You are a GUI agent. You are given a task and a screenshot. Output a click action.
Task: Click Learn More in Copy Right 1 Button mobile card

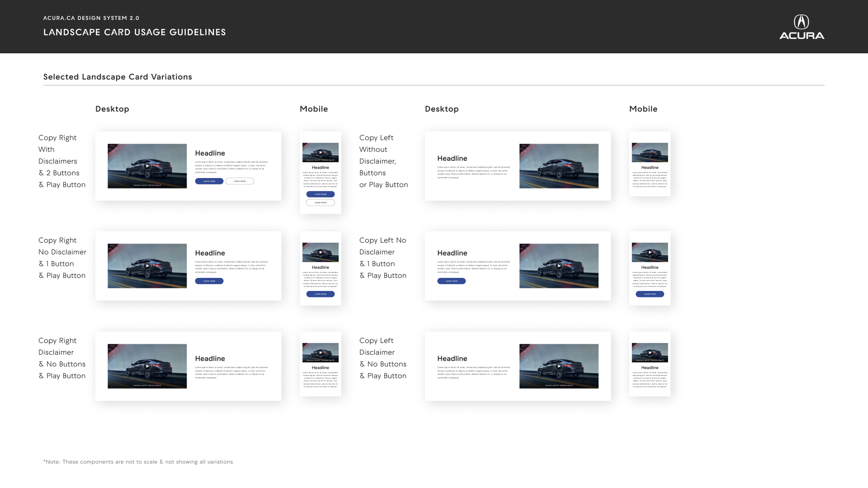point(321,294)
